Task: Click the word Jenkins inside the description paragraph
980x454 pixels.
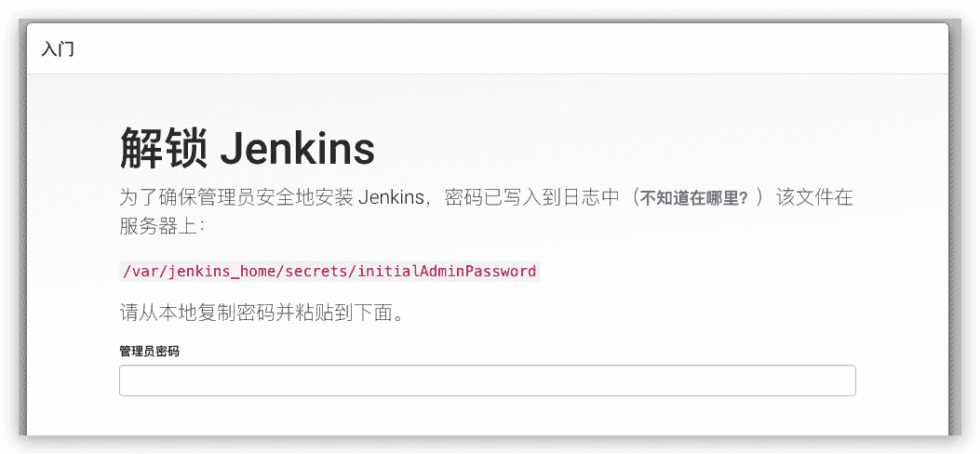Action: click(391, 198)
